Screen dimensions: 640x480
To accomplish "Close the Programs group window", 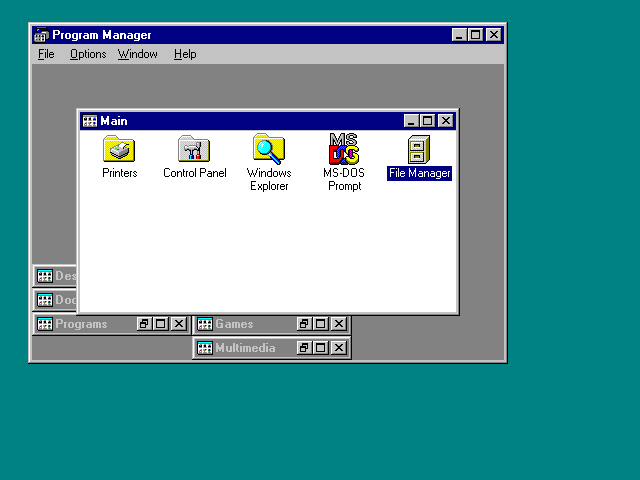I will point(179,324).
